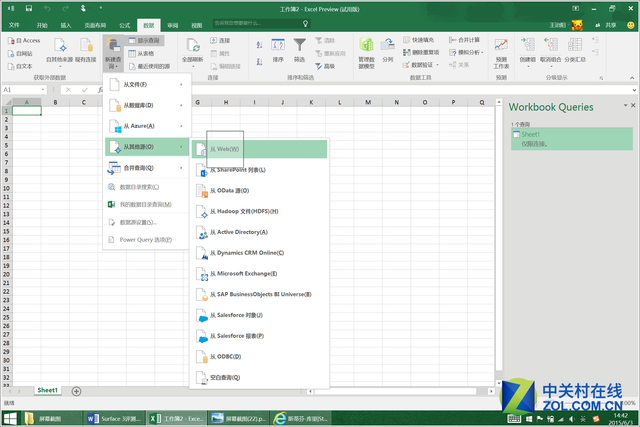Image resolution: width=640 pixels, height=427 pixels.
Task: Choose 从 Web(W) in the submenu
Action: pyautogui.click(x=260, y=149)
